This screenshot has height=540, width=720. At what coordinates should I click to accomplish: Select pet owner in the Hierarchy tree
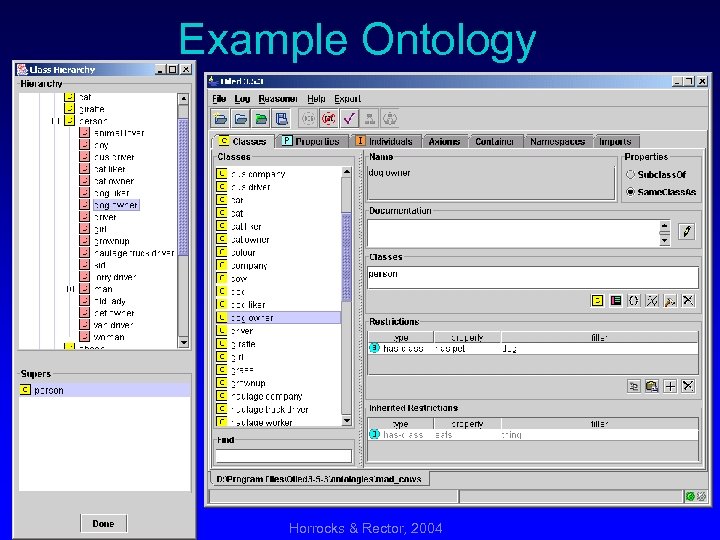click(x=114, y=313)
